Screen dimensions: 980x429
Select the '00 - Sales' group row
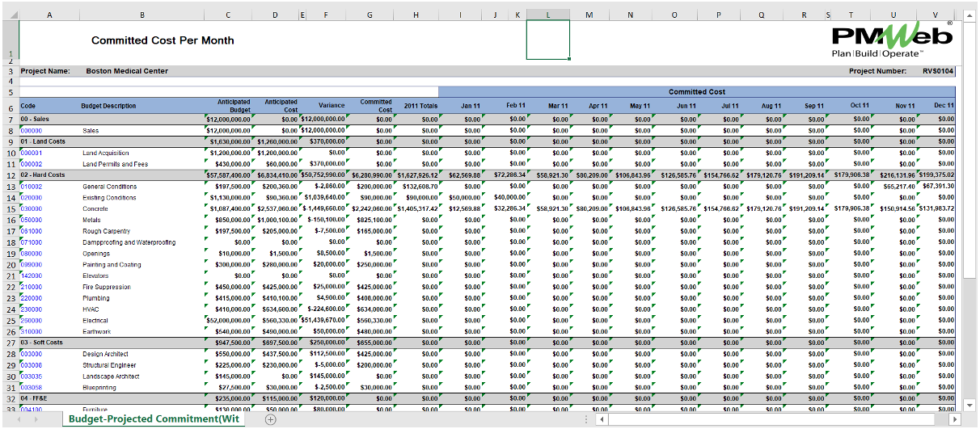click(x=487, y=119)
